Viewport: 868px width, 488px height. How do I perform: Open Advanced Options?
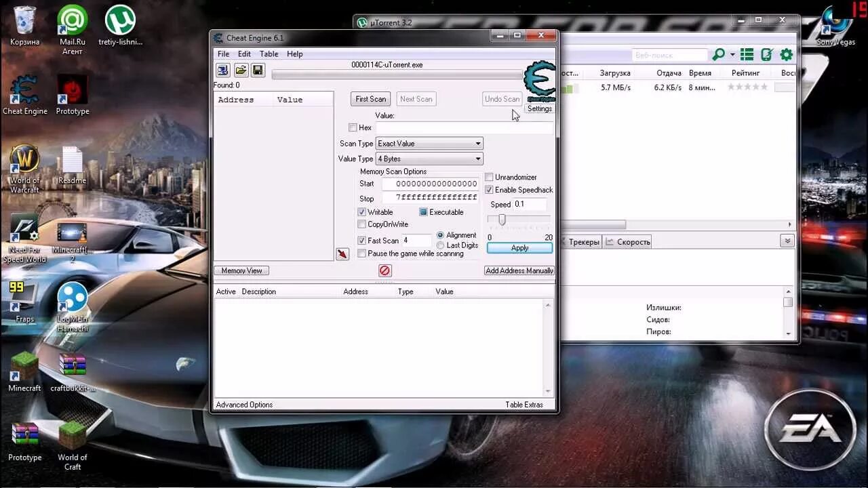click(x=244, y=405)
